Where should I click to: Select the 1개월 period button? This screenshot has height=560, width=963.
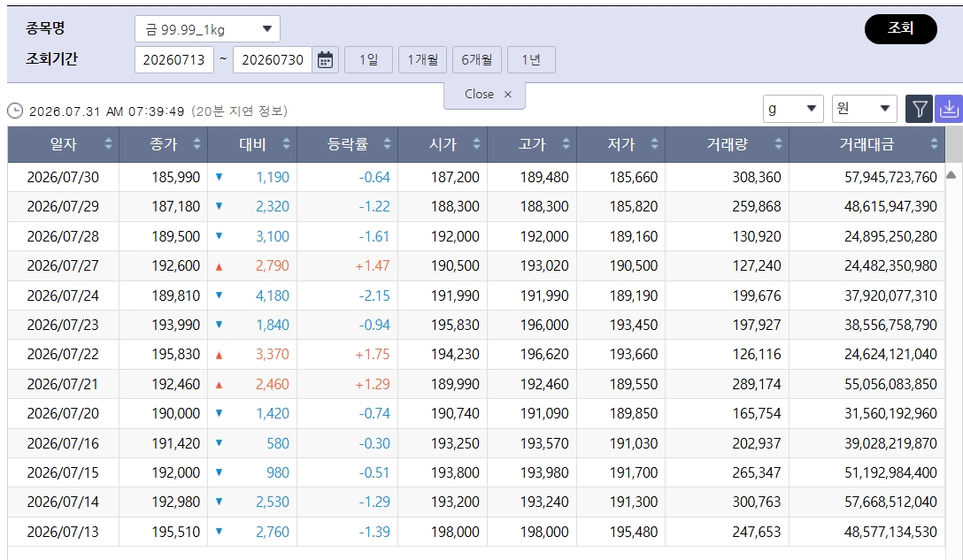click(x=422, y=59)
